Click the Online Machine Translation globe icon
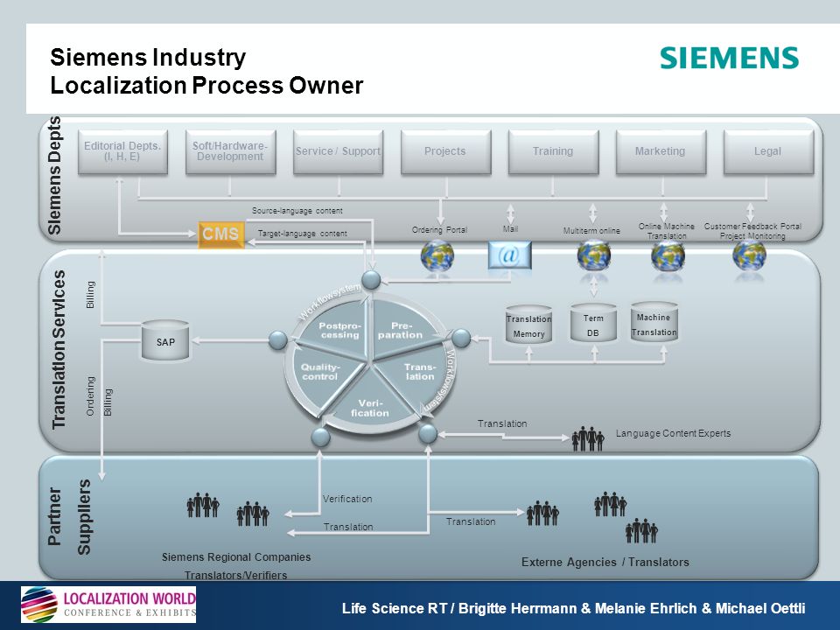The width and height of the screenshot is (840, 630). (668, 255)
